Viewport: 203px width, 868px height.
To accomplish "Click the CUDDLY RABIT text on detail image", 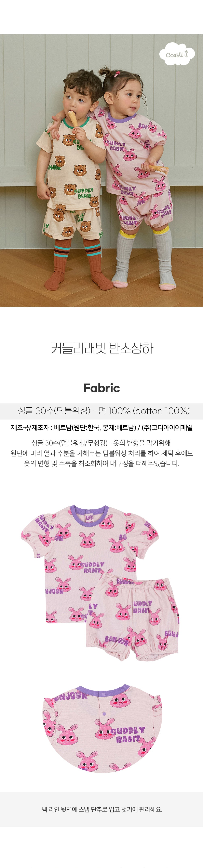I will coord(128,735).
